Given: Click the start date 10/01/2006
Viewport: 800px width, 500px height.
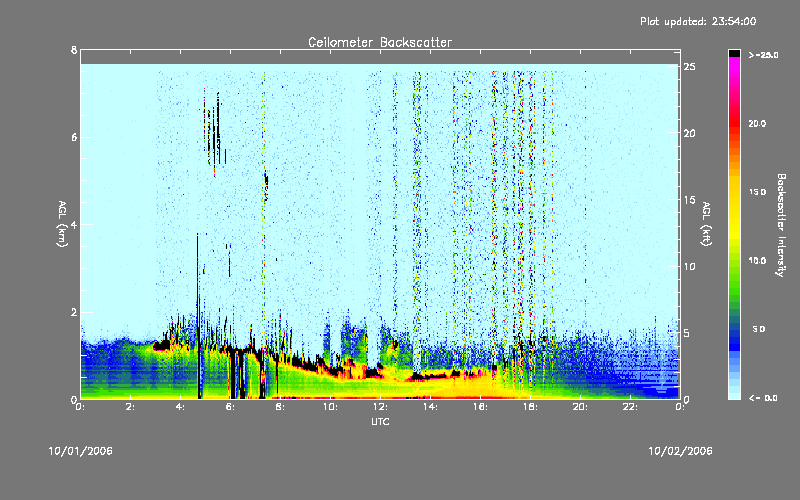Looking at the screenshot, I should (x=81, y=451).
